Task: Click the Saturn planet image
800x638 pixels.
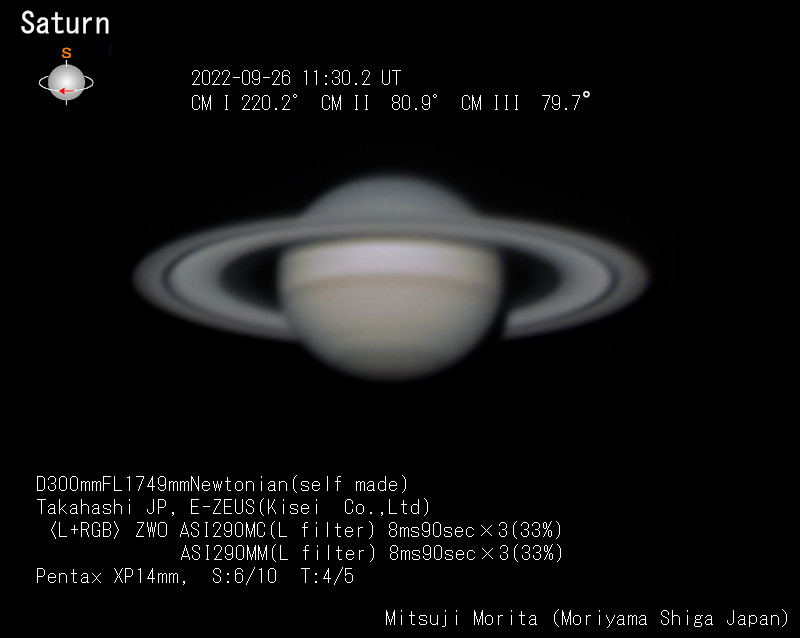Action: click(x=391, y=276)
